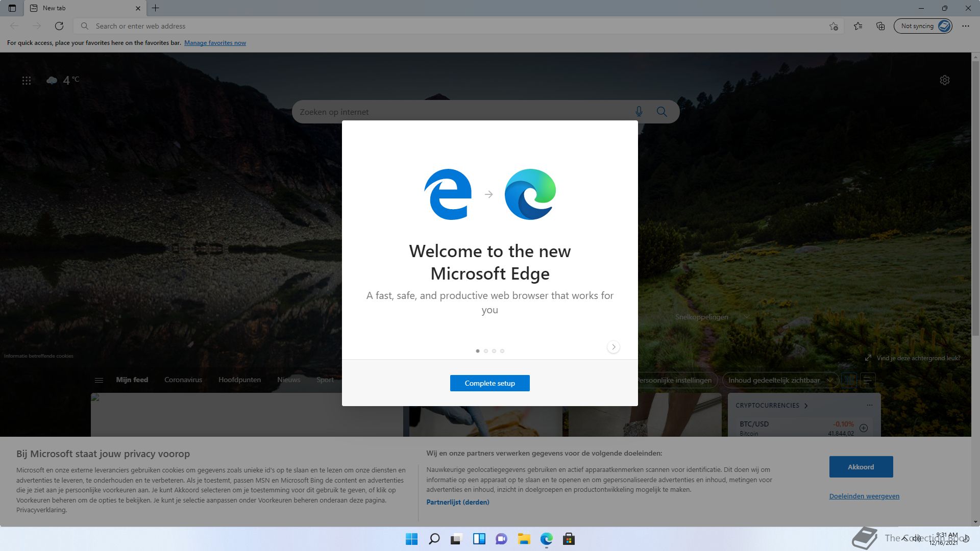
Task: Click page scrollbar down arrow
Action: click(x=975, y=522)
